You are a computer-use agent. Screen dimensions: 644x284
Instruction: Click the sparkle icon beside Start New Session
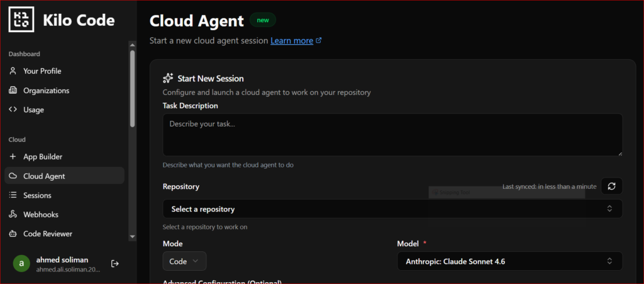click(x=167, y=78)
